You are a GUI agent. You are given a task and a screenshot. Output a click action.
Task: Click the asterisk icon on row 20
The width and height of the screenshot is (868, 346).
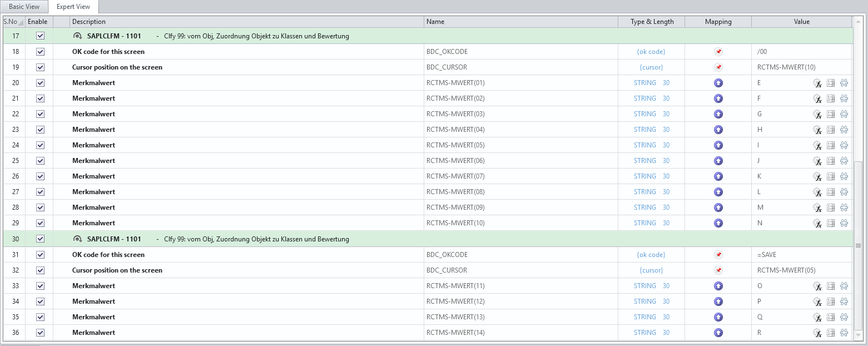coord(844,83)
